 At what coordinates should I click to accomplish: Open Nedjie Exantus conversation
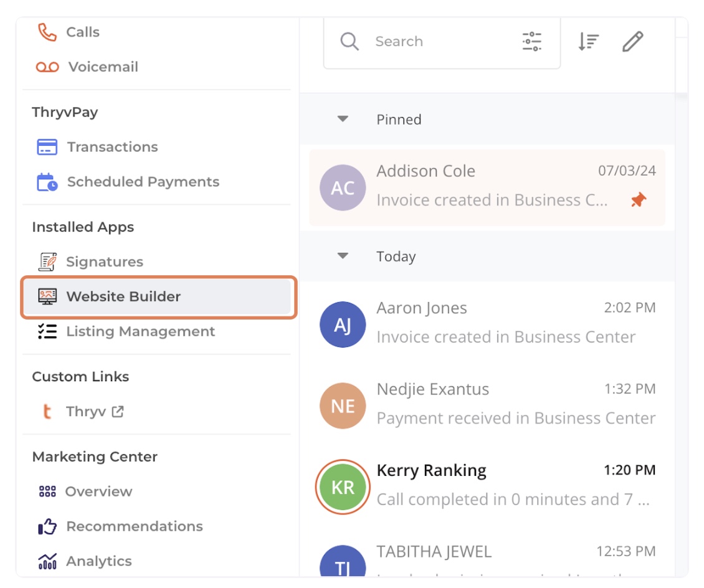[487, 404]
